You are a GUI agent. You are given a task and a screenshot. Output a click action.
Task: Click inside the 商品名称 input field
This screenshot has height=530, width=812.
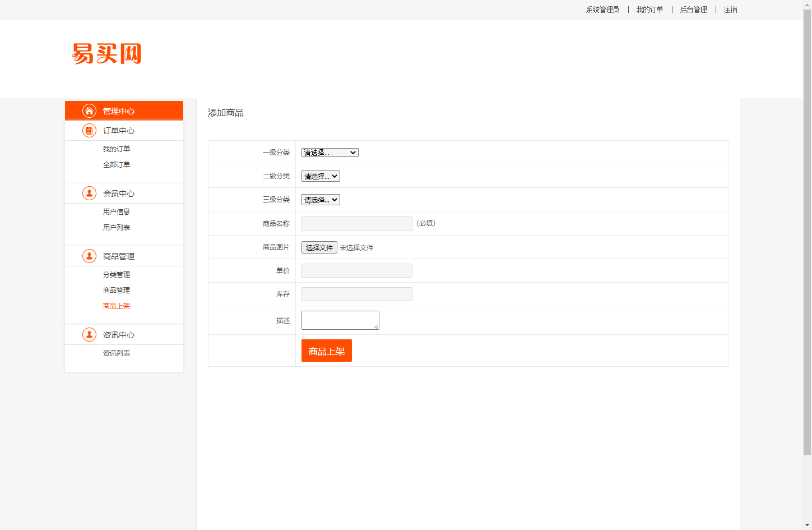[x=356, y=223]
